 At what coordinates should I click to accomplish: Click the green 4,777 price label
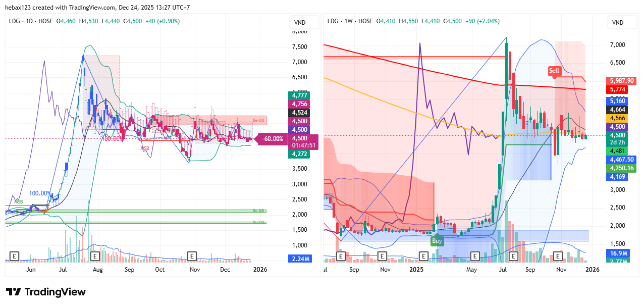pos(300,95)
